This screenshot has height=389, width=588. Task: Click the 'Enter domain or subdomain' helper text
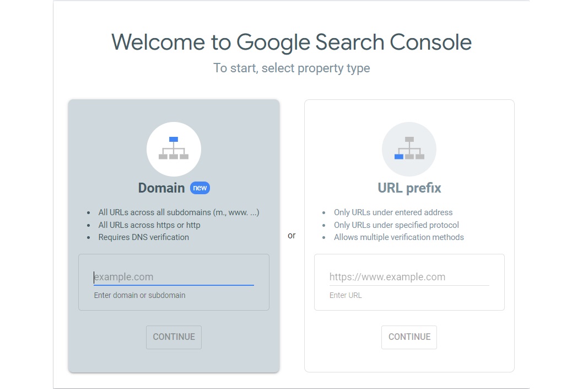[x=139, y=295]
